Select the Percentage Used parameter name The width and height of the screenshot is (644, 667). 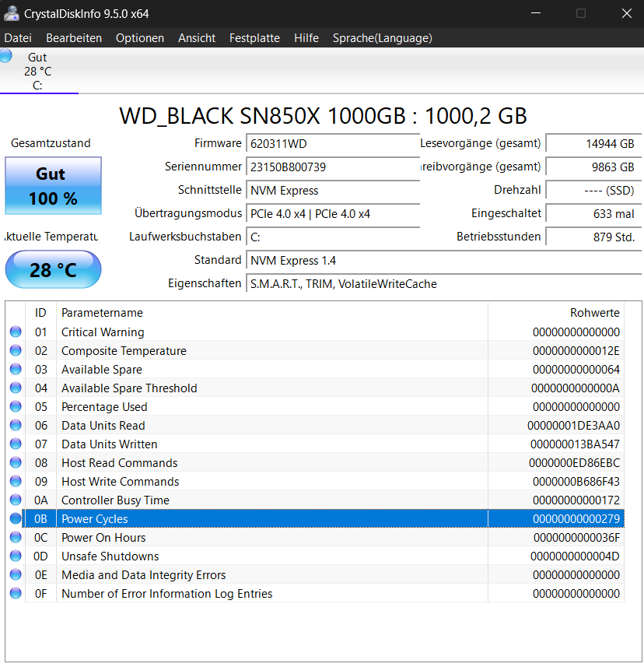104,407
